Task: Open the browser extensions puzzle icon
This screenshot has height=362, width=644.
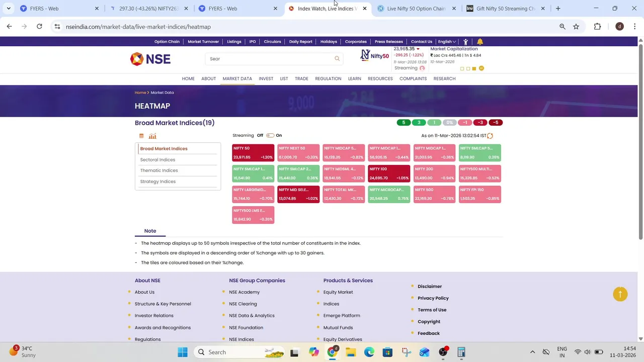Action: pos(598,27)
